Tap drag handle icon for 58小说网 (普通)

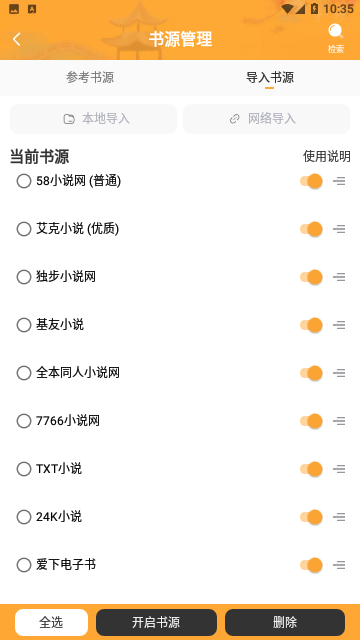(x=339, y=181)
